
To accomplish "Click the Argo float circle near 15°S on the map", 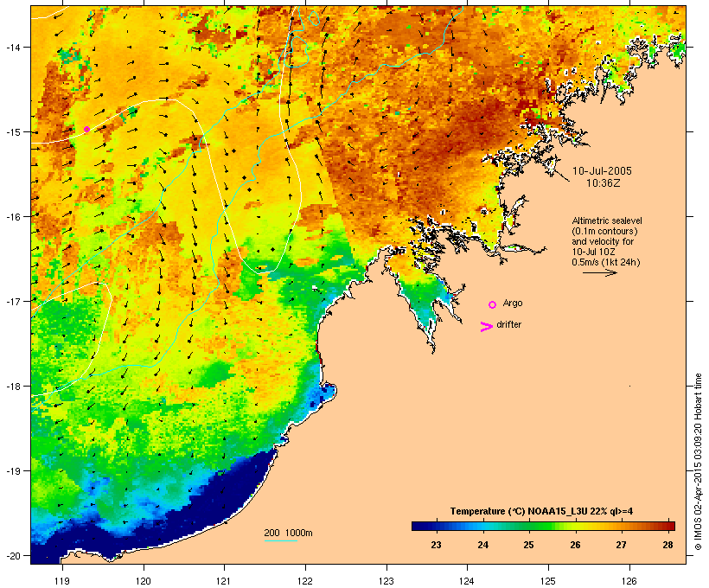I will [86, 130].
